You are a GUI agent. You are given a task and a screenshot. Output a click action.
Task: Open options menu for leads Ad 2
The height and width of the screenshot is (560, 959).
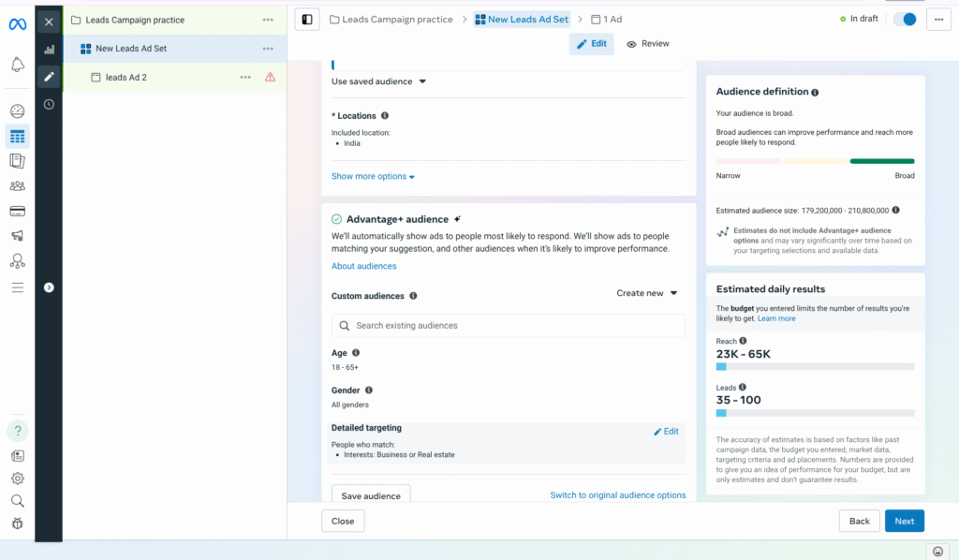tap(245, 77)
